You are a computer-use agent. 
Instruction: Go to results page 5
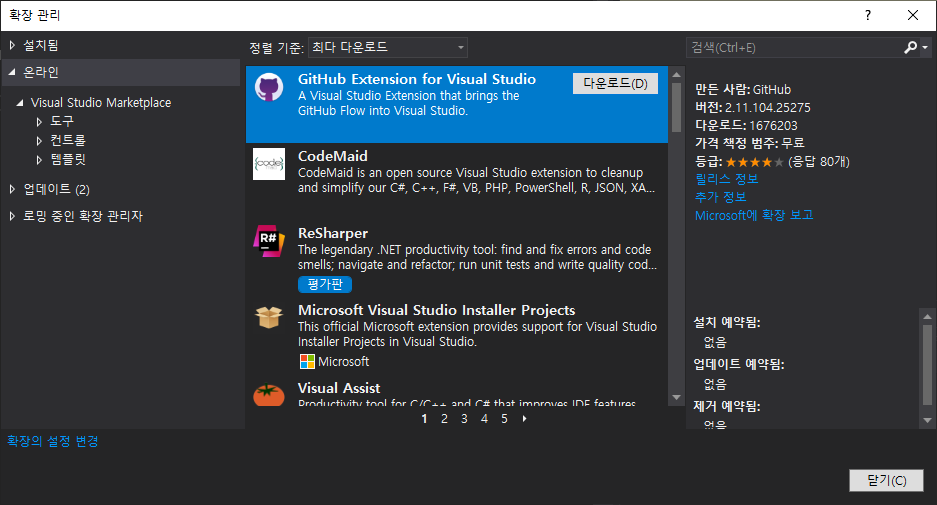click(x=504, y=419)
